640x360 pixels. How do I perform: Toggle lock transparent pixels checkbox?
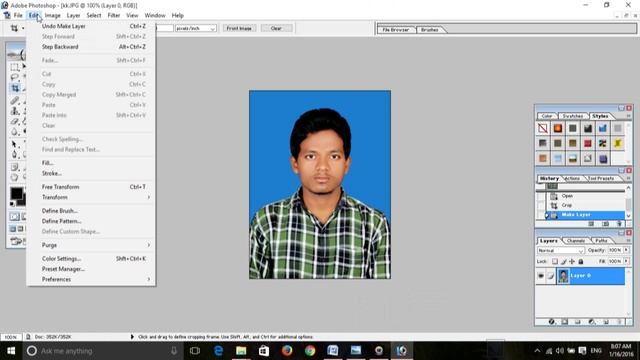[555, 261]
